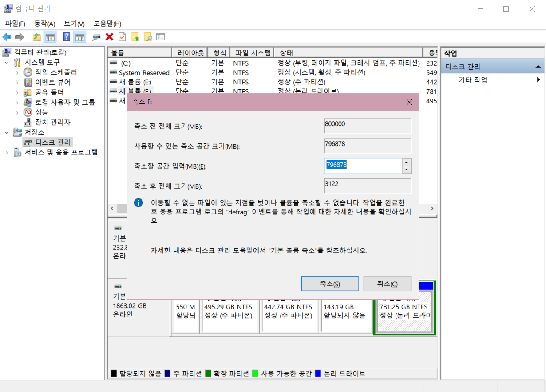Viewport: 546px width, 392px height.
Task: Open Help via the blue question mark icon
Action: pyautogui.click(x=67, y=37)
